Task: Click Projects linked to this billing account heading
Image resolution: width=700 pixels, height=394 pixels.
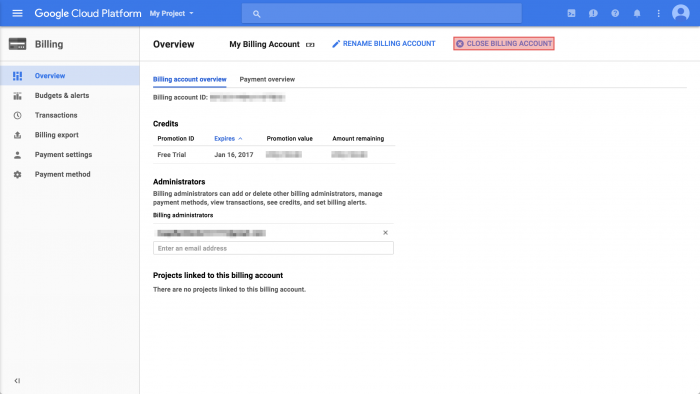Action: click(218, 275)
